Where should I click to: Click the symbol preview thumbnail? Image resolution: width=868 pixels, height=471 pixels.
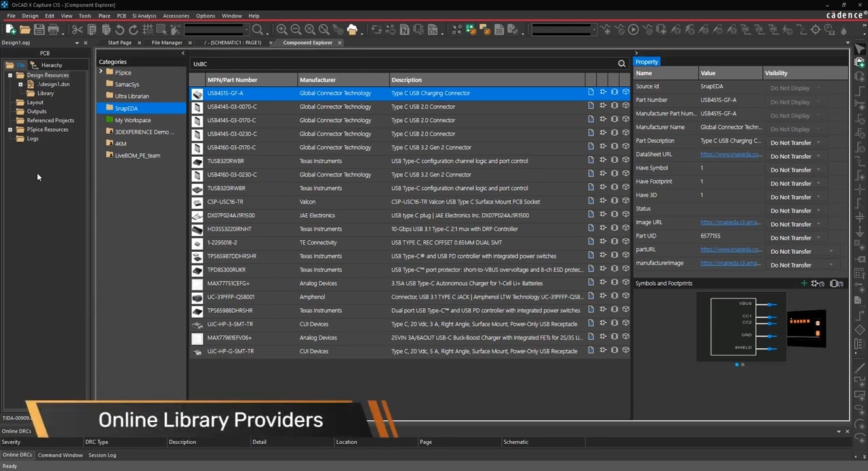(741, 326)
